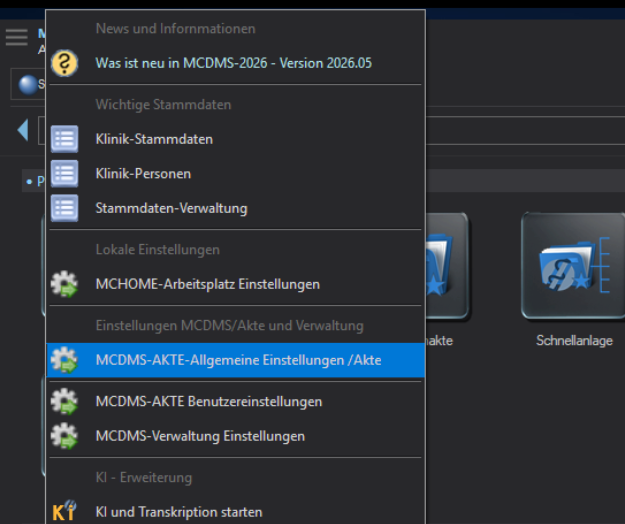625x524 pixels.
Task: Click the list icon next to Klinik-Personen
Action: pos(64,173)
